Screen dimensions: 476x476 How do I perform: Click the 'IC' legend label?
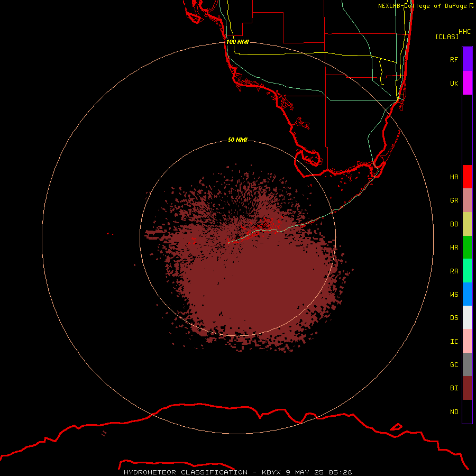tap(454, 342)
